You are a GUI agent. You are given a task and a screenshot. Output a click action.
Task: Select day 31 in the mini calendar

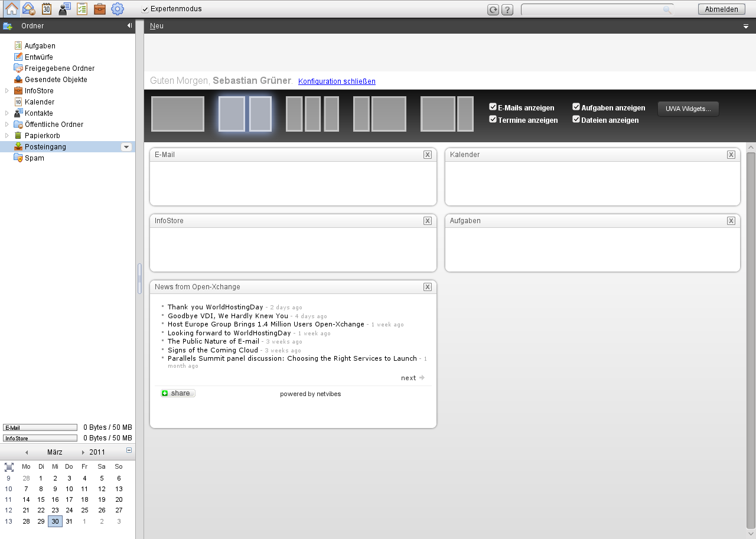(x=69, y=521)
